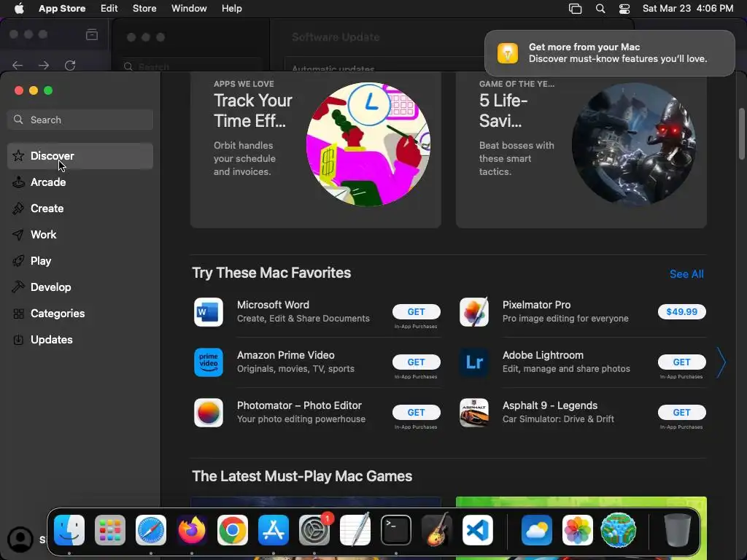
Task: Open Spotlight search in menu bar
Action: [600, 9]
